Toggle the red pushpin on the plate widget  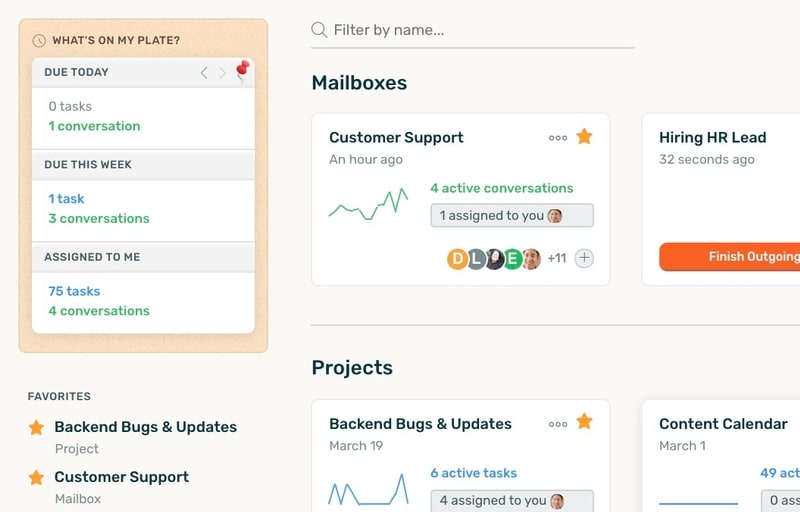coord(242,70)
